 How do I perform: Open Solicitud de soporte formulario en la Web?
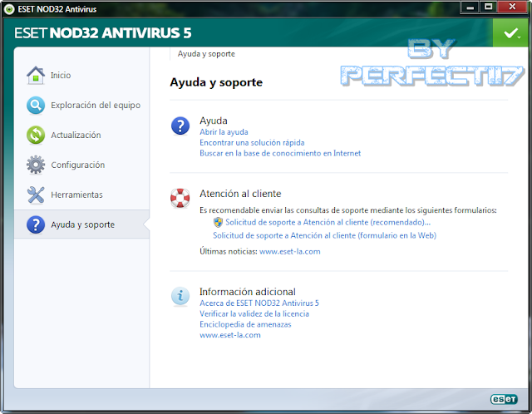click(x=325, y=235)
